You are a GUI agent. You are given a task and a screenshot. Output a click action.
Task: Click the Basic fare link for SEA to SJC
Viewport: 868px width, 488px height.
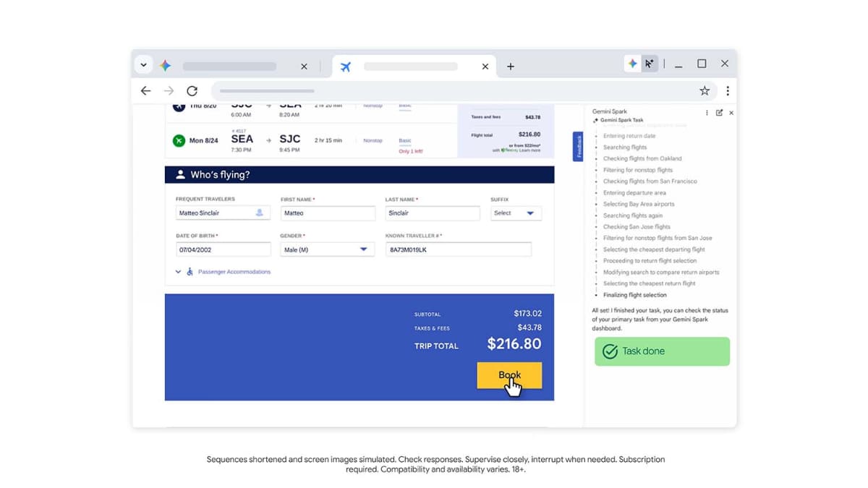click(405, 140)
